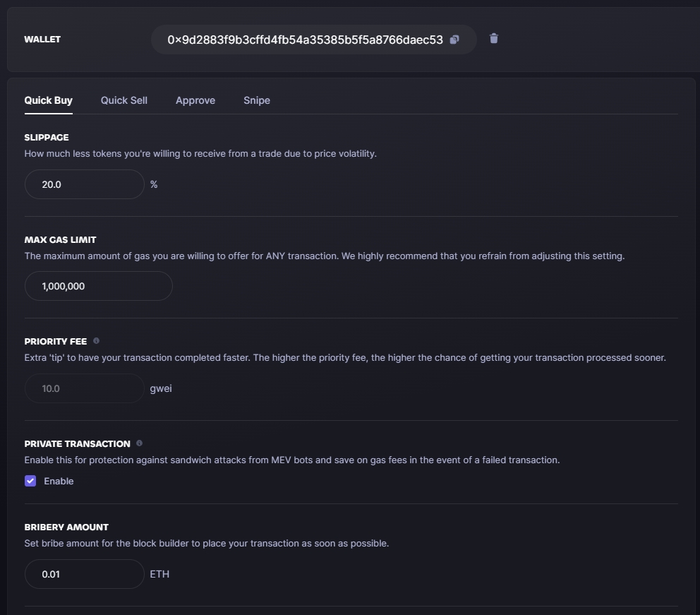Select the wallet address text

[305, 40]
